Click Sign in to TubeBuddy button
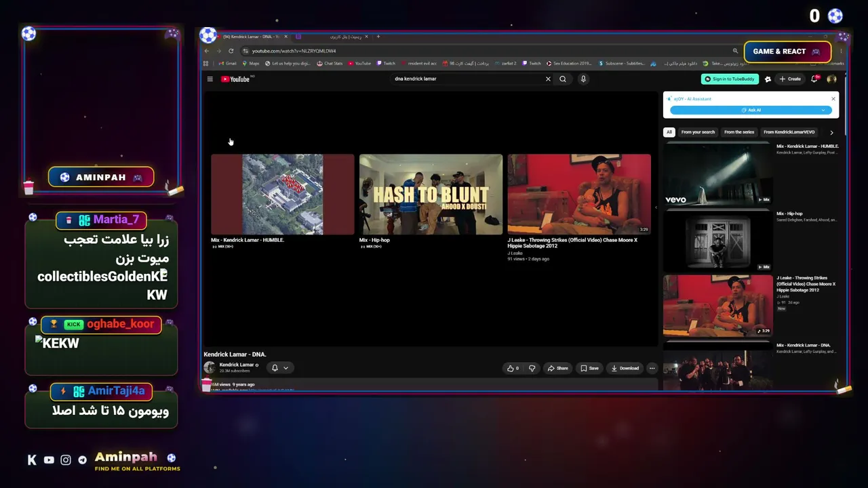Image resolution: width=868 pixels, height=488 pixels. tap(730, 79)
